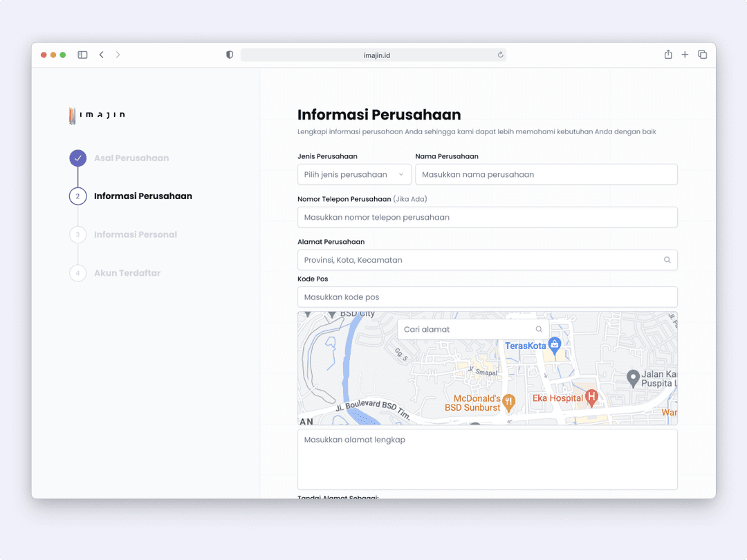Go back with browser back arrow

pyautogui.click(x=101, y=55)
